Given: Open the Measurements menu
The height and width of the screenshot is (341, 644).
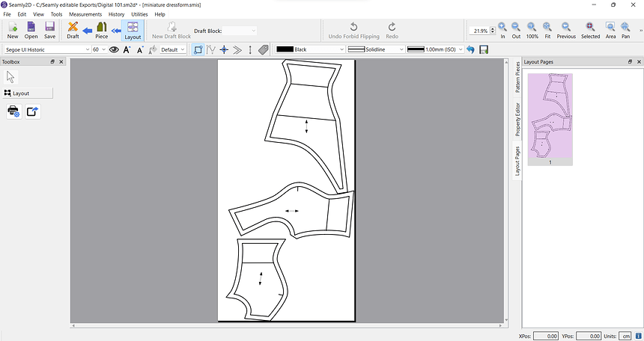Looking at the screenshot, I should click(85, 14).
